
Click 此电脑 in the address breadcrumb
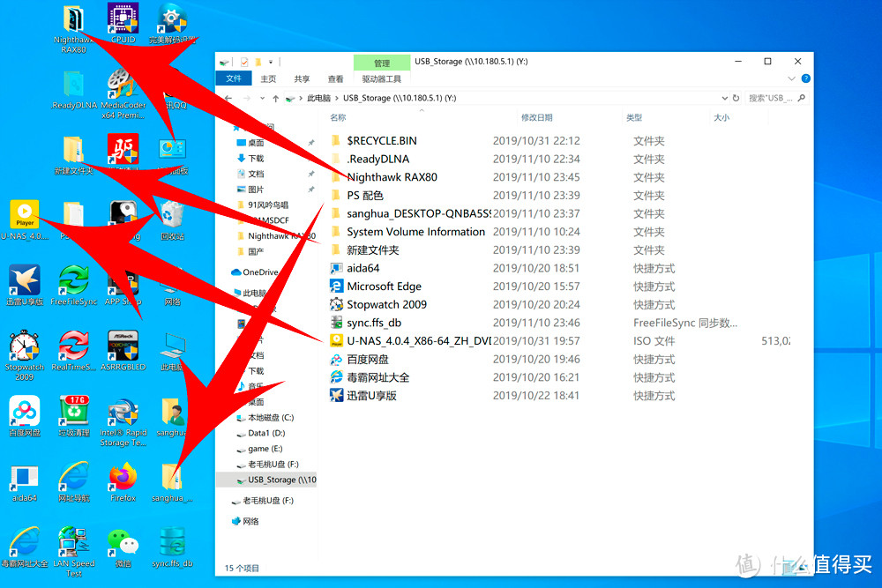pos(318,99)
